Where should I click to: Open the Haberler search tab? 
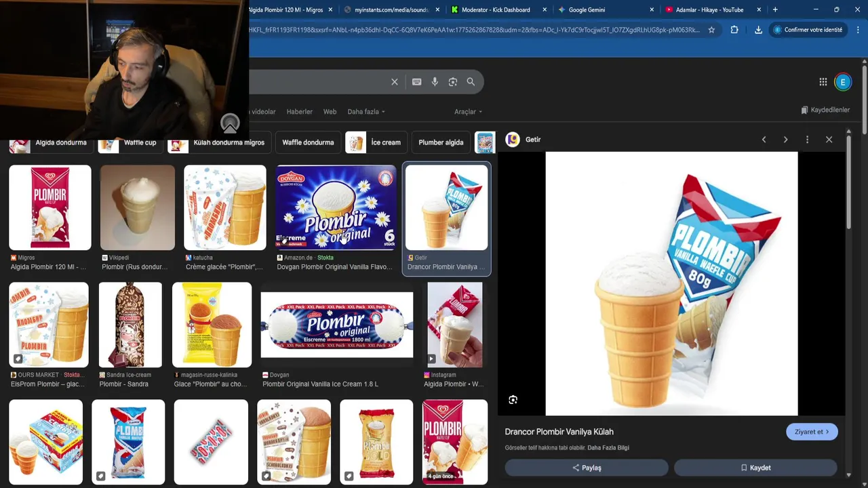[x=300, y=112]
